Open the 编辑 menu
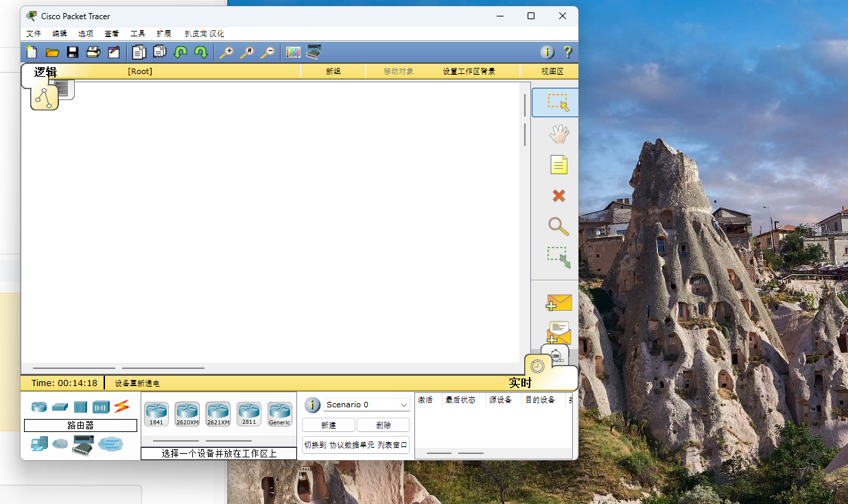This screenshot has width=848, height=504. pos(60,34)
